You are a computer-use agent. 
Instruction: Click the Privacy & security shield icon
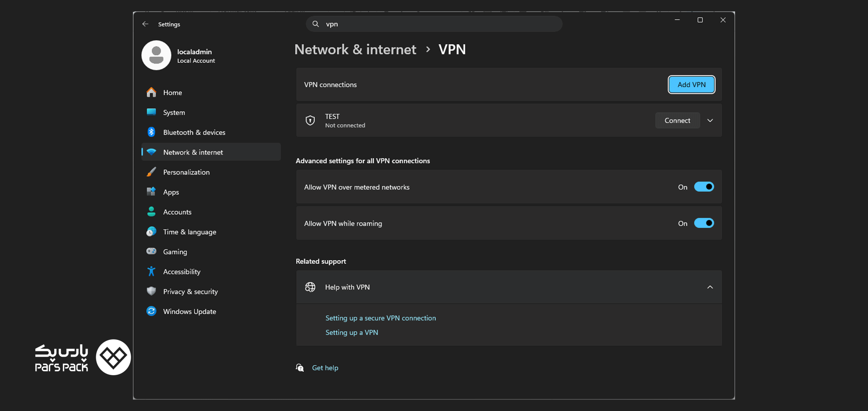[151, 291]
